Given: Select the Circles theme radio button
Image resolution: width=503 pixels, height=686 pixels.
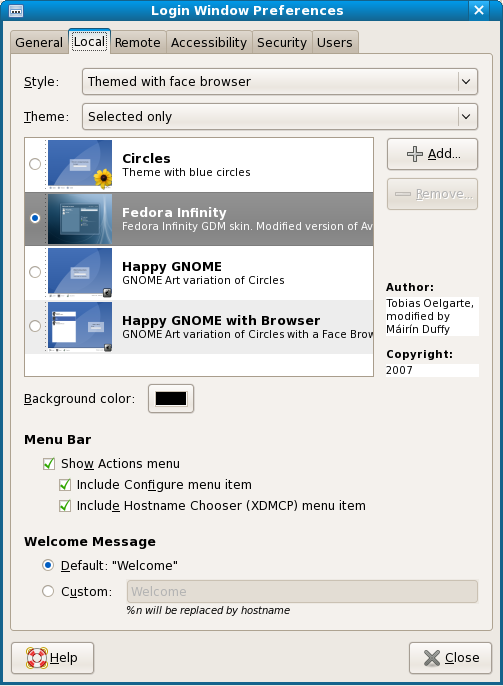Looking at the screenshot, I should pyautogui.click(x=35, y=164).
